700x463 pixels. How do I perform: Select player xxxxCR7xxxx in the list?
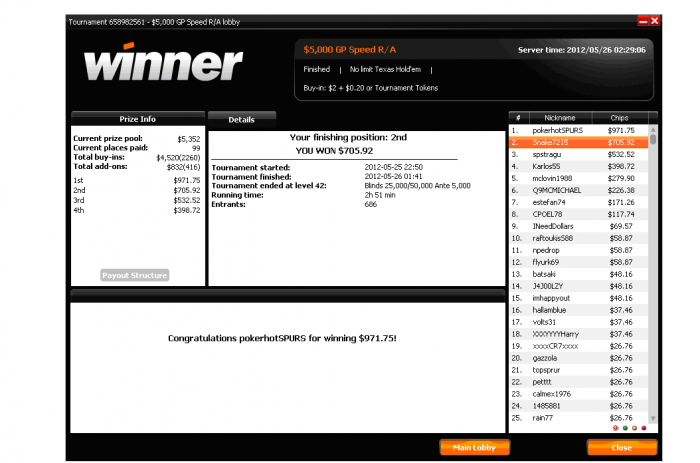click(x=579, y=346)
